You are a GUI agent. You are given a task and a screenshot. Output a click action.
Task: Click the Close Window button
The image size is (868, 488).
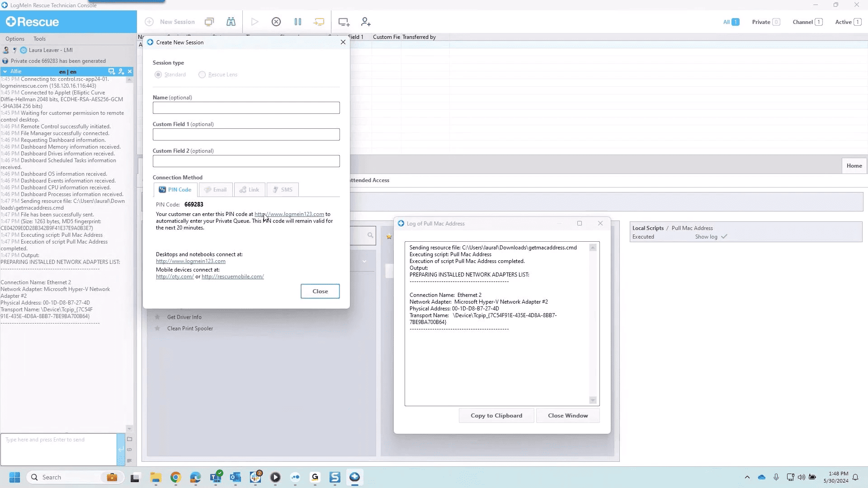click(x=568, y=416)
